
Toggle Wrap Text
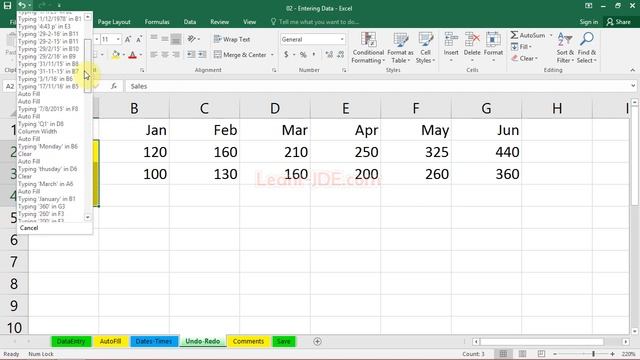click(232, 39)
